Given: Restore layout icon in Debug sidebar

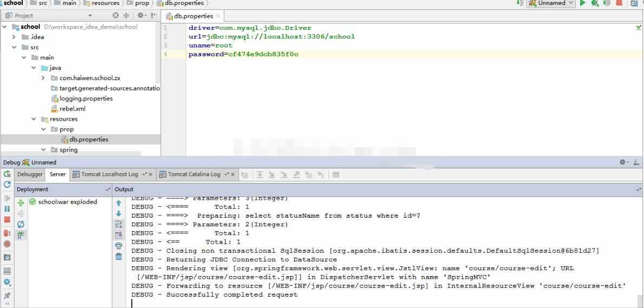Looking at the screenshot, I should [7, 271].
